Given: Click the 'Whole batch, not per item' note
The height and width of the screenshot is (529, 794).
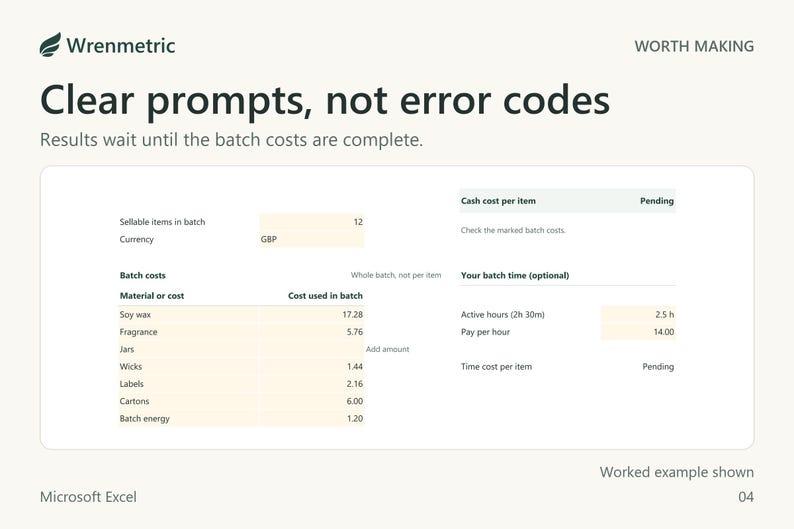Looking at the screenshot, I should 396,275.
